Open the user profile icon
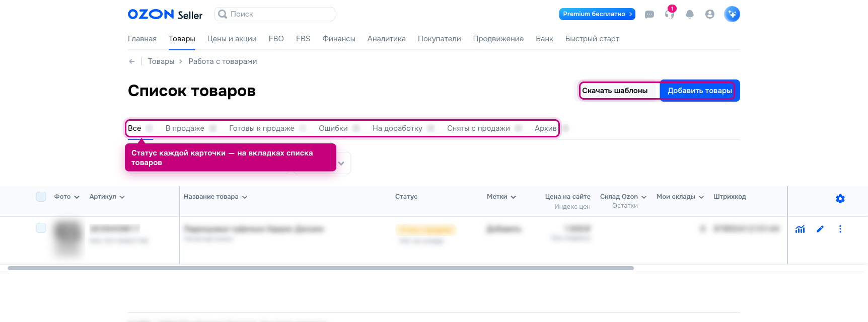The image size is (868, 322). coord(710,14)
